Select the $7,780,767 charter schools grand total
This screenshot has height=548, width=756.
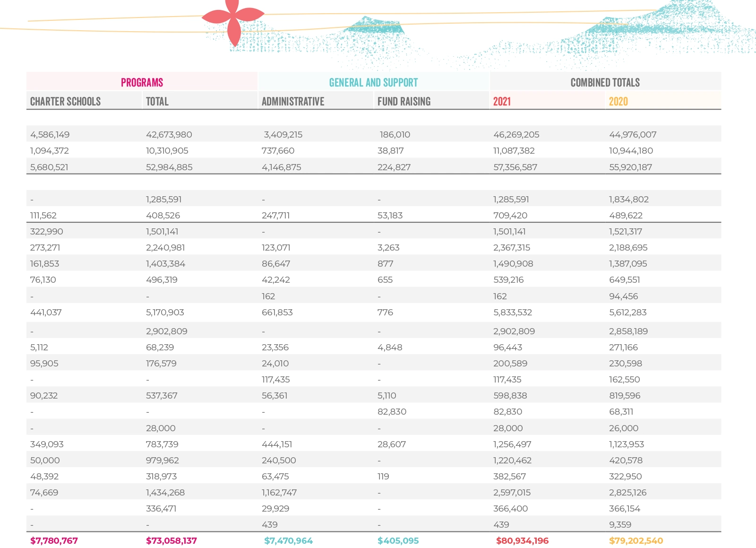pyautogui.click(x=54, y=540)
